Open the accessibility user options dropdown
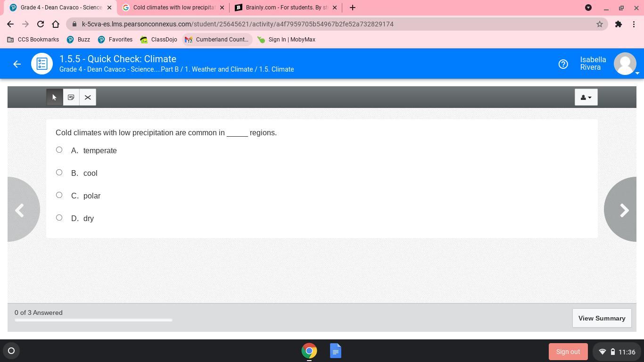The width and height of the screenshot is (644, 362). [586, 97]
